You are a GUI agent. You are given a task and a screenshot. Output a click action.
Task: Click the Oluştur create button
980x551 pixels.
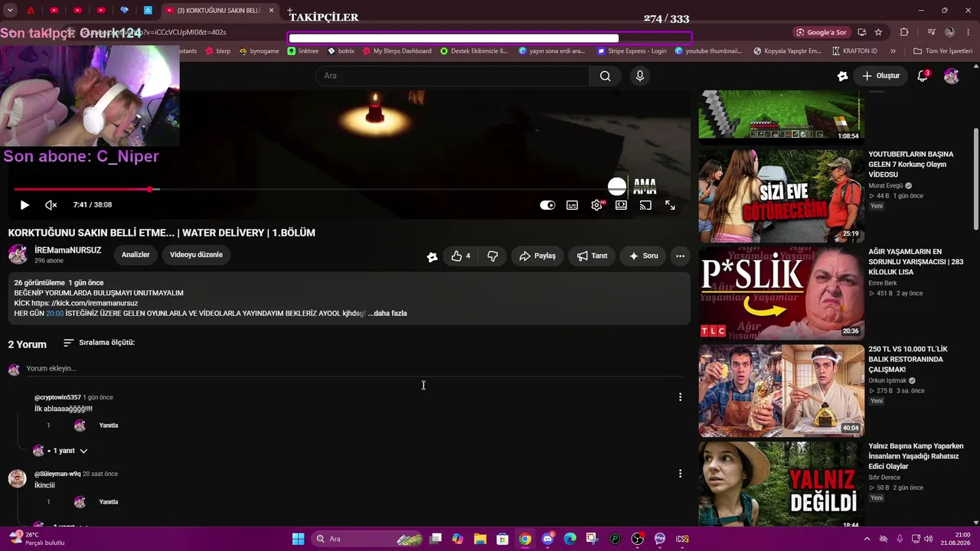pyautogui.click(x=881, y=76)
